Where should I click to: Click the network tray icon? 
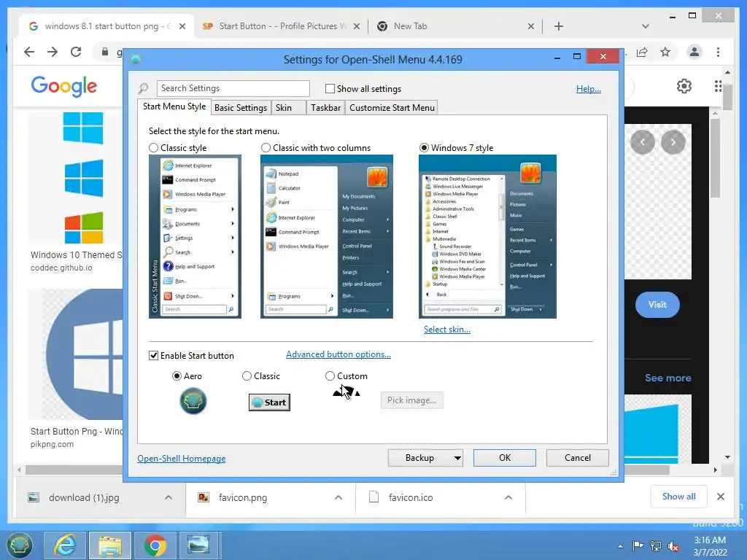coord(656,546)
